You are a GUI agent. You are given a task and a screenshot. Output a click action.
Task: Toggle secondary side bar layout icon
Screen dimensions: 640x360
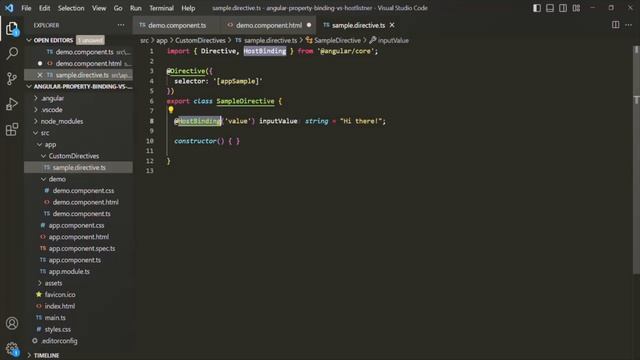point(563,8)
